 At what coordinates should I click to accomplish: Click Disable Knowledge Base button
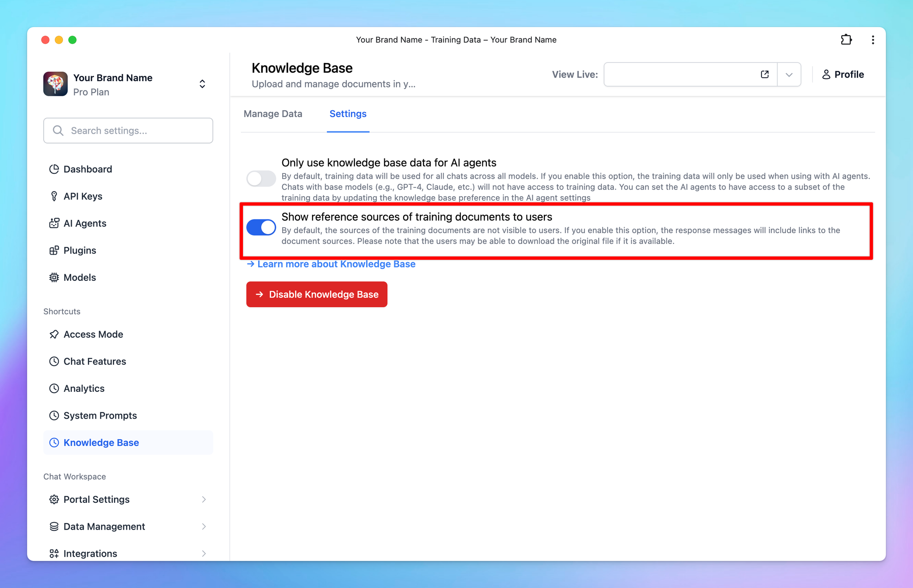click(x=316, y=294)
